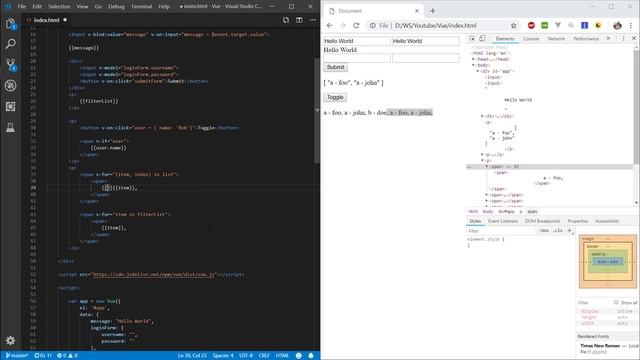This screenshot has height=360, width=640.
Task: Click the blue square extension icon in Chrome
Action: (x=584, y=25)
